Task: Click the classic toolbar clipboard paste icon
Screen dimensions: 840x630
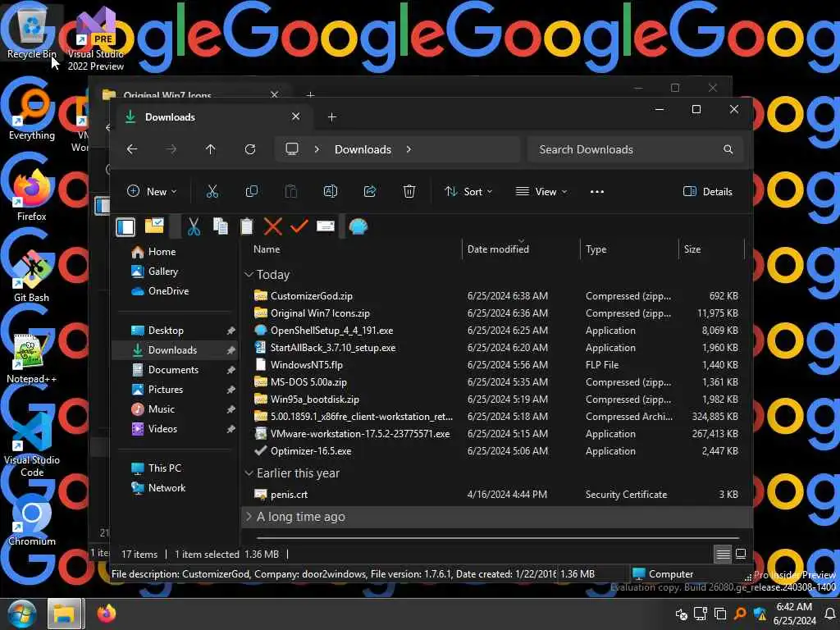Action: pos(246,226)
